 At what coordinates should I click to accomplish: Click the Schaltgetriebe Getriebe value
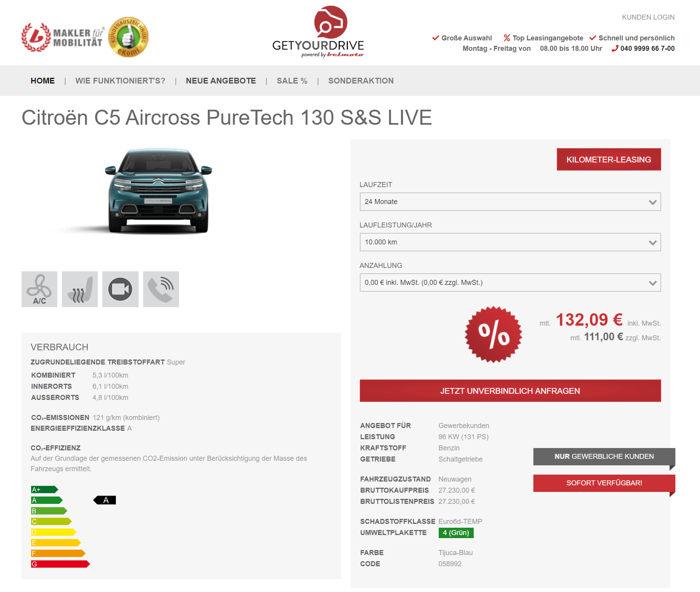click(460, 459)
